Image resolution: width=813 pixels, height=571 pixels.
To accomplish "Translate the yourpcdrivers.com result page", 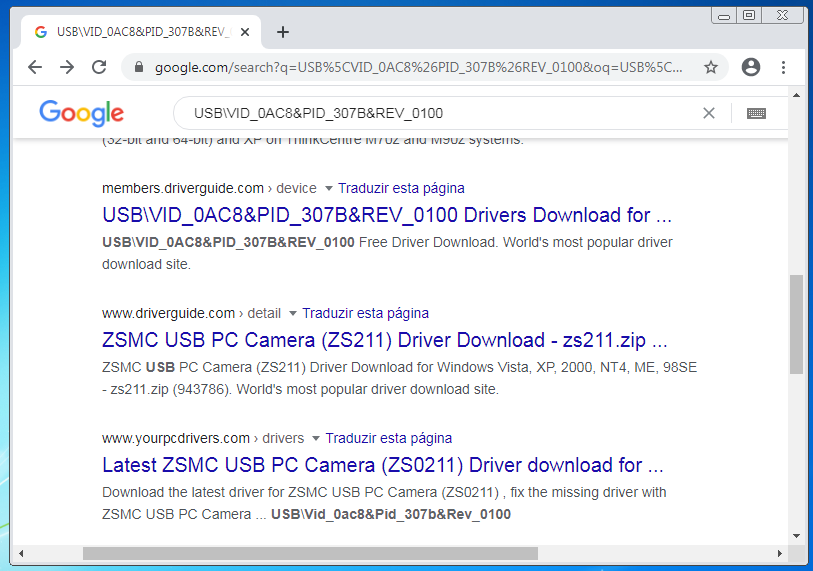I will (x=388, y=438).
